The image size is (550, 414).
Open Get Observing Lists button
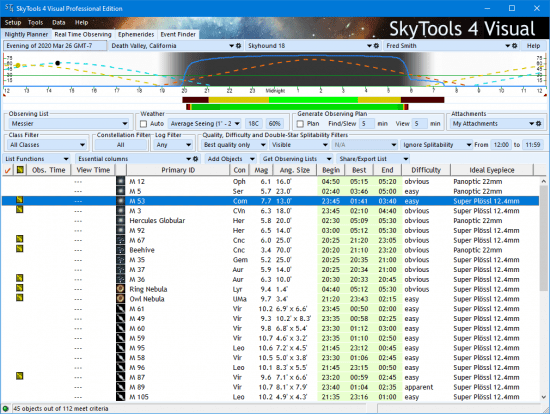297,159
